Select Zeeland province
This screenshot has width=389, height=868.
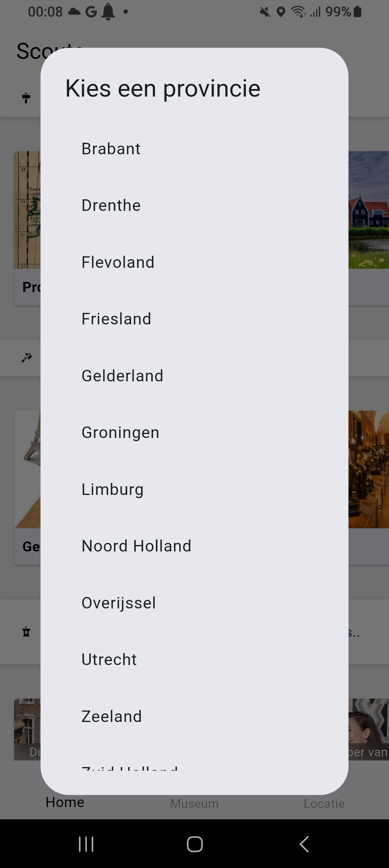(x=194, y=717)
